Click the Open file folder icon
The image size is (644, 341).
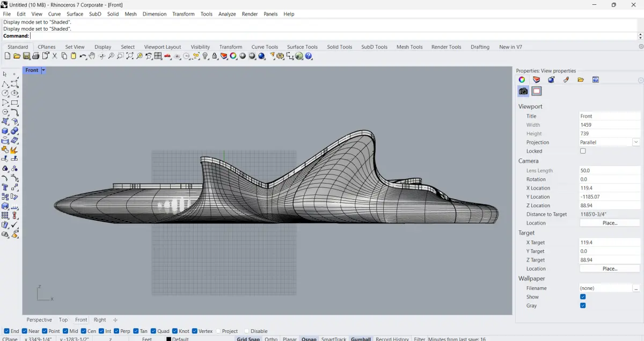tap(17, 56)
